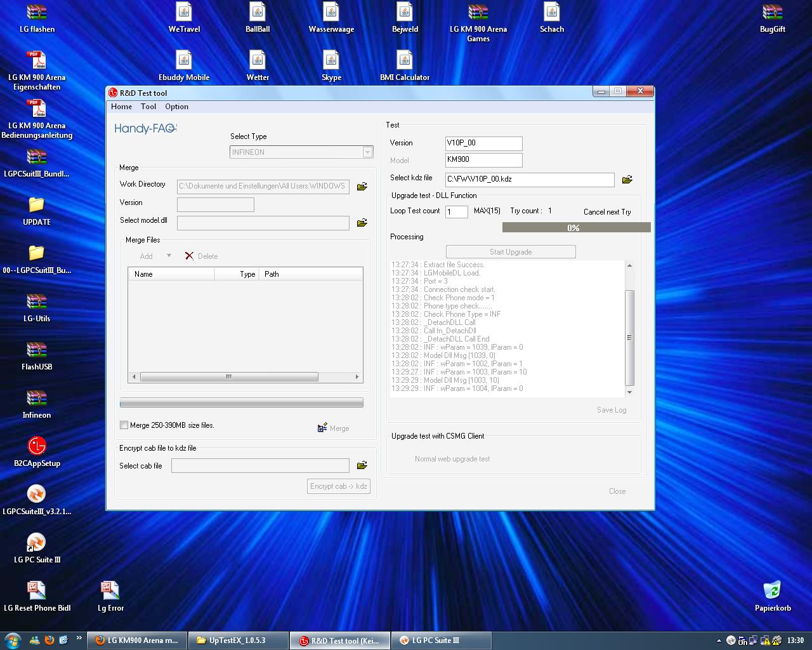Expand the Add files dropdown arrow
812x650 pixels.
169,256
